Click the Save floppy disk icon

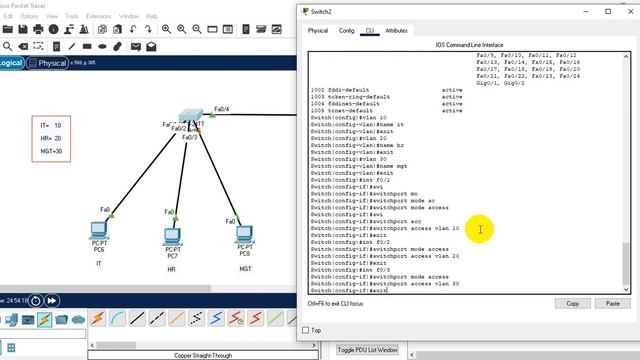[x=23, y=29]
